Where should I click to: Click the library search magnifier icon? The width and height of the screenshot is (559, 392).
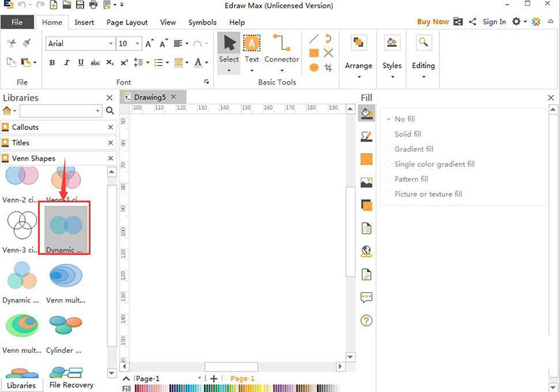click(x=110, y=111)
